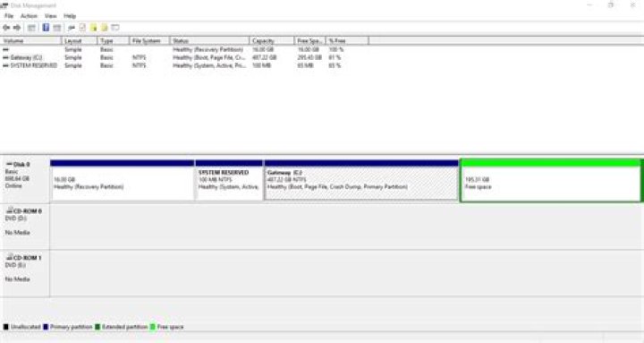This screenshot has height=343, width=644.
Task: Open the View menu
Action: [x=50, y=16]
